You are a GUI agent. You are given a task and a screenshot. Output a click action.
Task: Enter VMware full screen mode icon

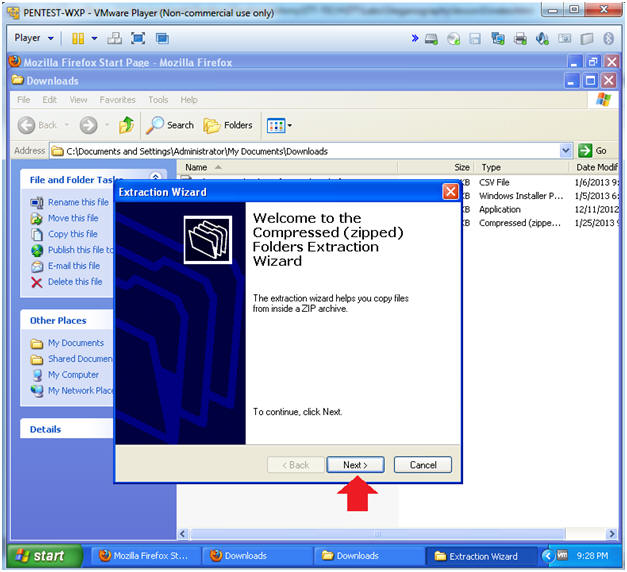click(x=138, y=38)
